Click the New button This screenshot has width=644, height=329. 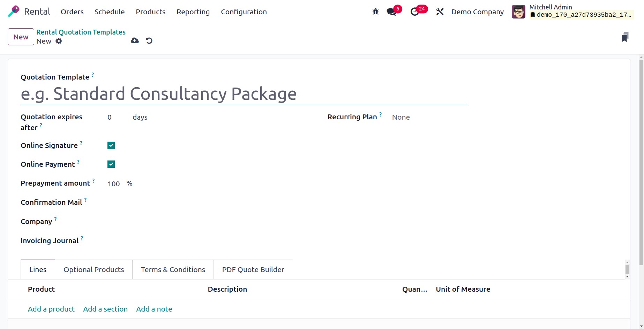click(x=21, y=37)
